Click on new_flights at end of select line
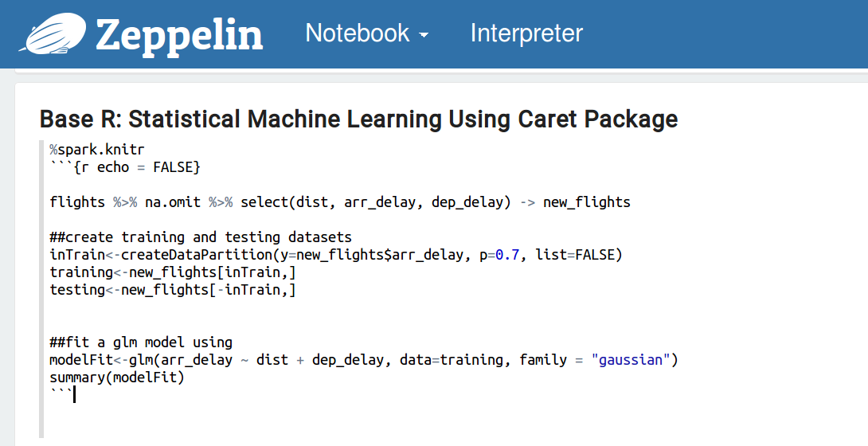868x446 pixels. (587, 202)
